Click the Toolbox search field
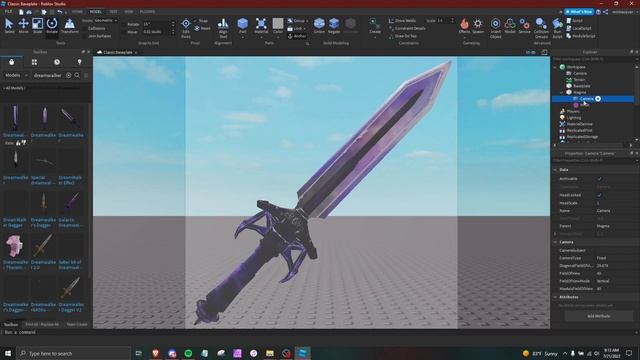Screen dimensions: 640x360 [x=48, y=76]
